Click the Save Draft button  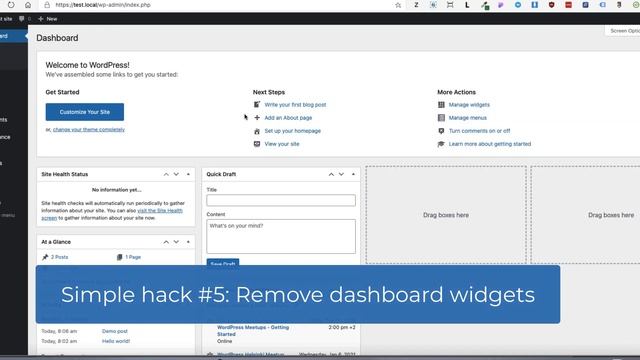(x=223, y=262)
